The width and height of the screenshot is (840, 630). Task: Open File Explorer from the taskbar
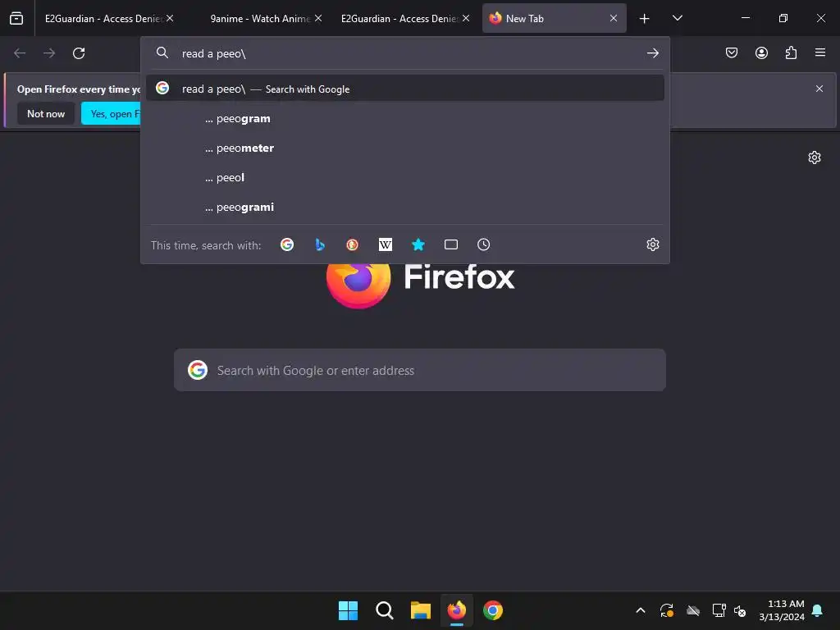(x=421, y=610)
